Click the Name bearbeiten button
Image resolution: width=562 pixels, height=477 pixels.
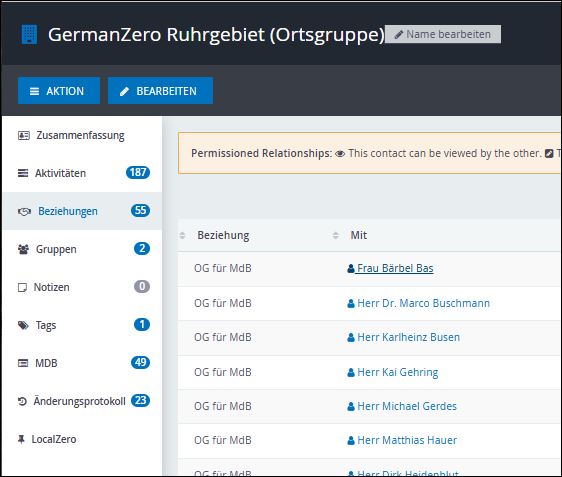443,34
